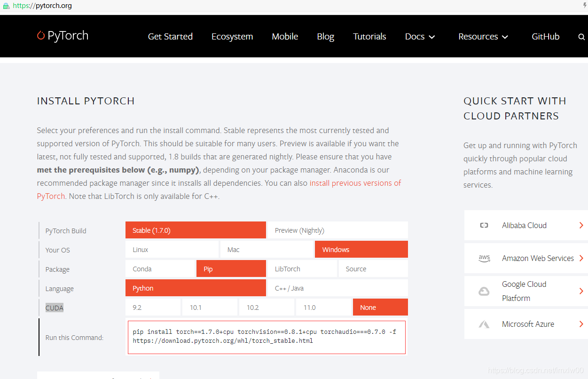
Task: Select LibTorch package option
Action: pyautogui.click(x=302, y=269)
